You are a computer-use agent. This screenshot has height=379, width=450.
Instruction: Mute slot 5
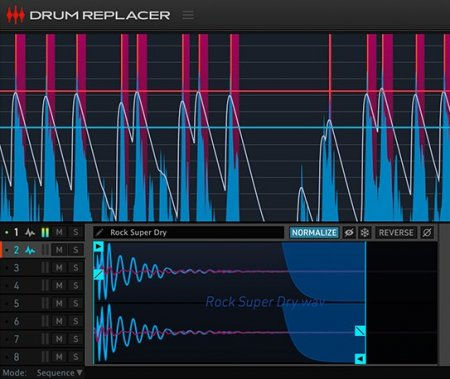point(59,303)
